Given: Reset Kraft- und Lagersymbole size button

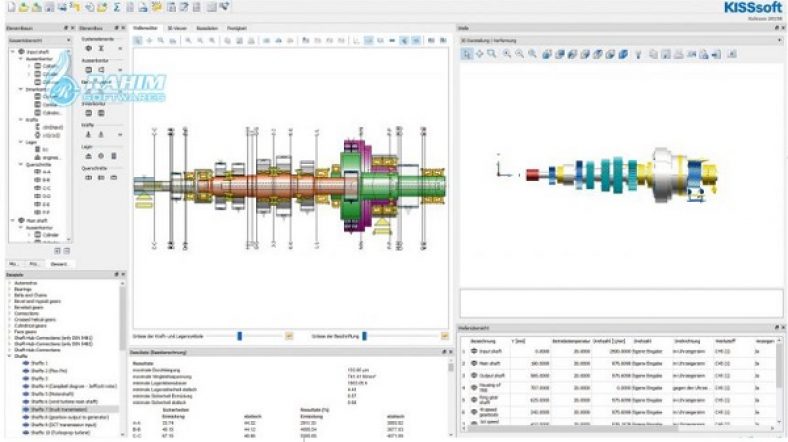Looking at the screenshot, I should pos(289,336).
